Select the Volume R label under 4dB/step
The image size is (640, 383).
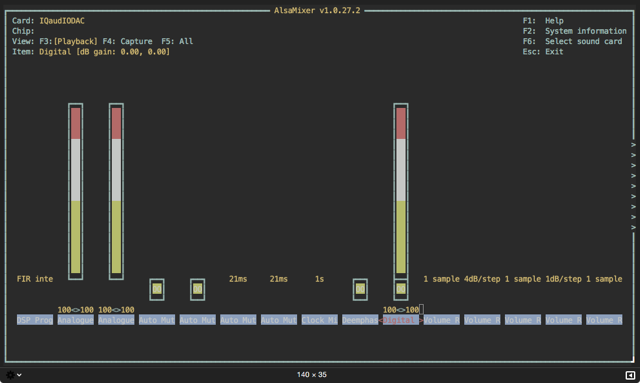[x=482, y=320]
